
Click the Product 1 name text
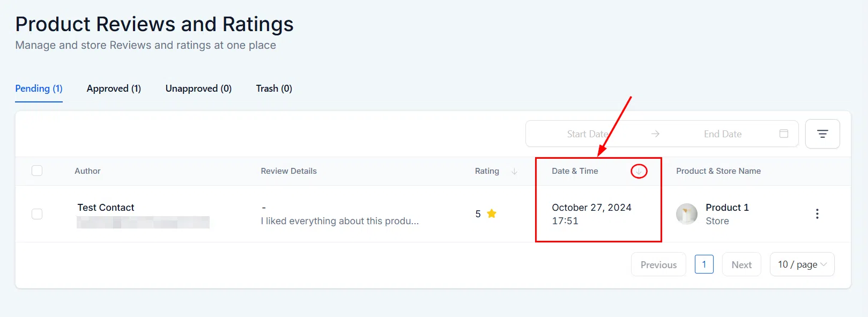click(727, 208)
